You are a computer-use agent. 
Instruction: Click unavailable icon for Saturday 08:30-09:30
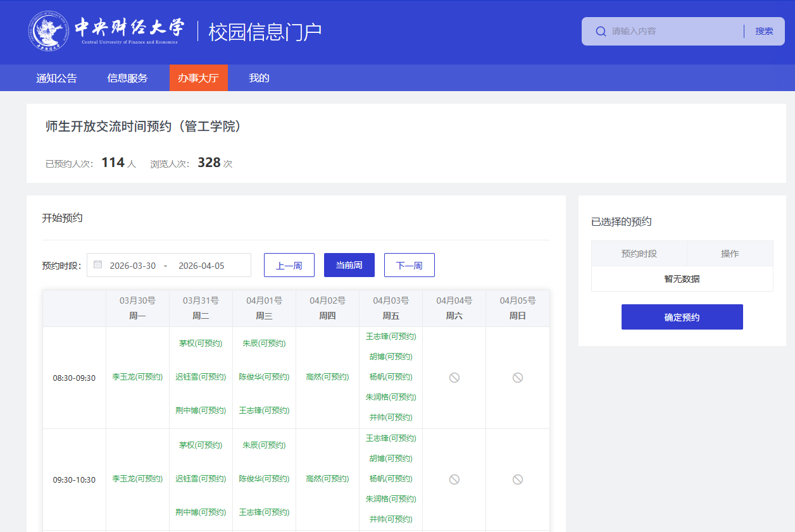(x=454, y=378)
